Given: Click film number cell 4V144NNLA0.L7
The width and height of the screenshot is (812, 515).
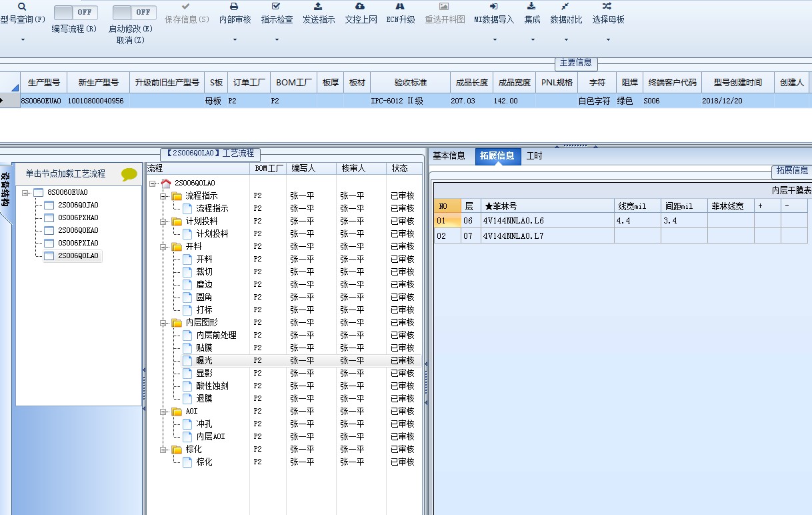Looking at the screenshot, I should (547, 235).
